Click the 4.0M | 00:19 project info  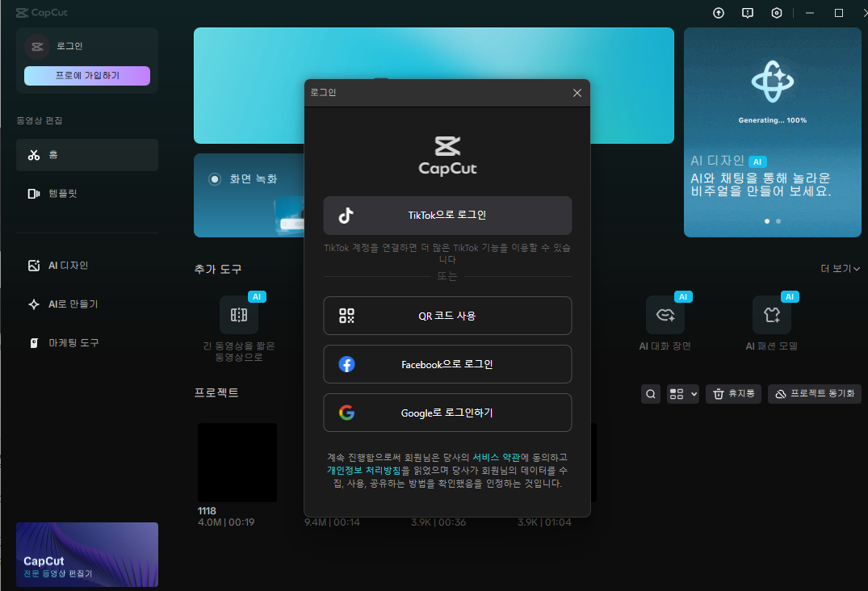pyautogui.click(x=226, y=522)
